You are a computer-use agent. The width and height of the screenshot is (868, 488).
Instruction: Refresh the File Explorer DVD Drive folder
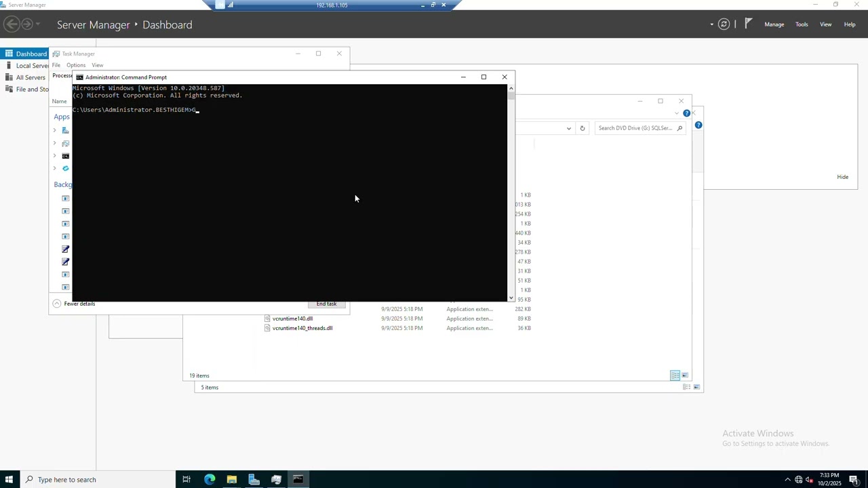[582, 128]
